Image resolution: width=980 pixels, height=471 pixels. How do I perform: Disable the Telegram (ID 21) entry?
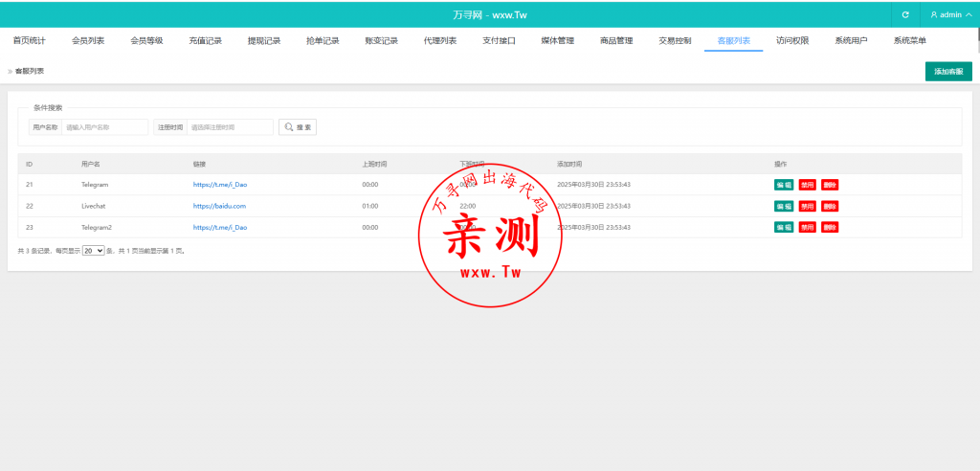click(808, 185)
